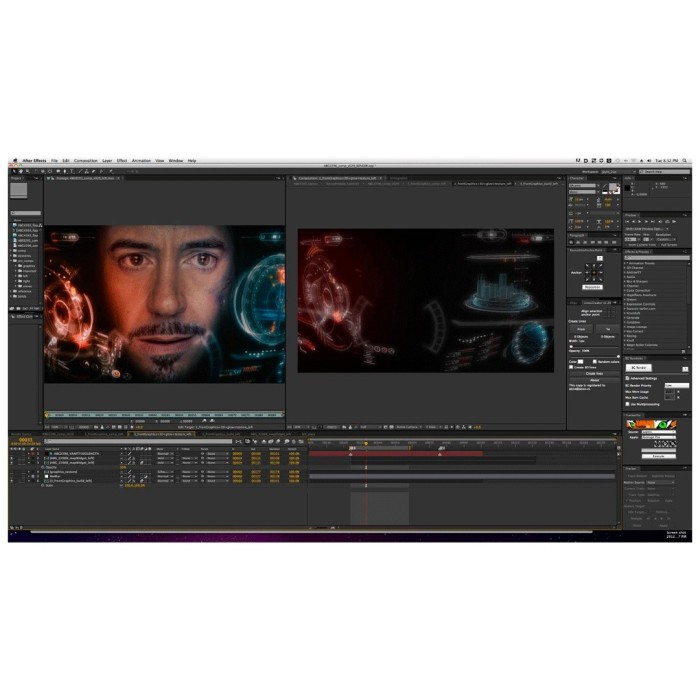This screenshot has width=700, height=700.
Task: Select the Clone Stamp tool
Action: point(87,171)
